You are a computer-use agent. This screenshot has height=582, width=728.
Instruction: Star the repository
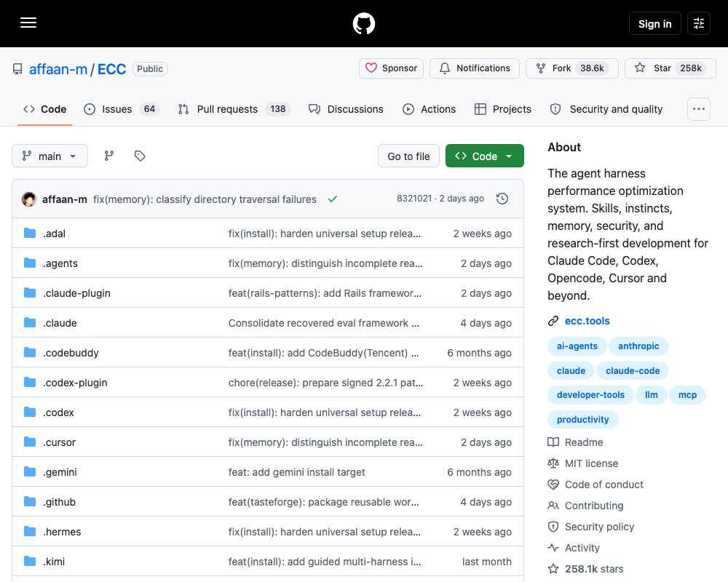(670, 68)
